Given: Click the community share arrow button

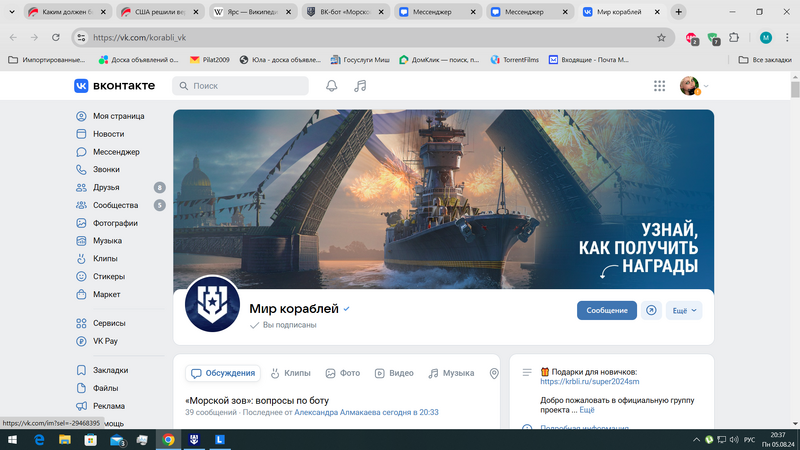Looking at the screenshot, I should coord(651,310).
